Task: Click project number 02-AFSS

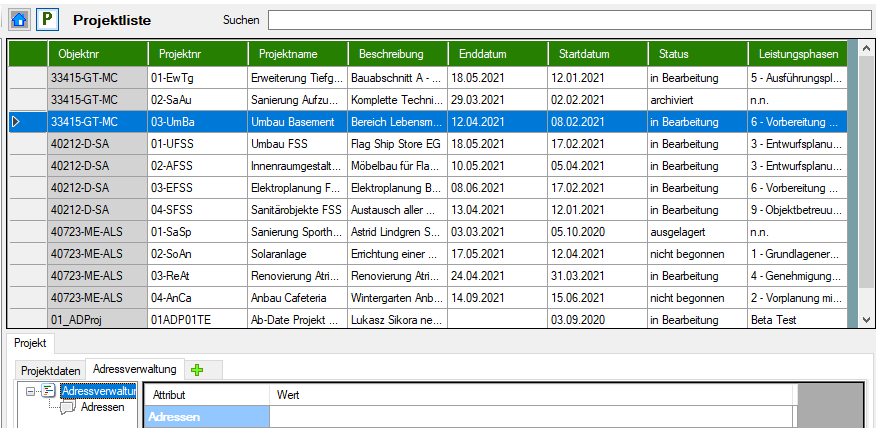Action: 198,166
